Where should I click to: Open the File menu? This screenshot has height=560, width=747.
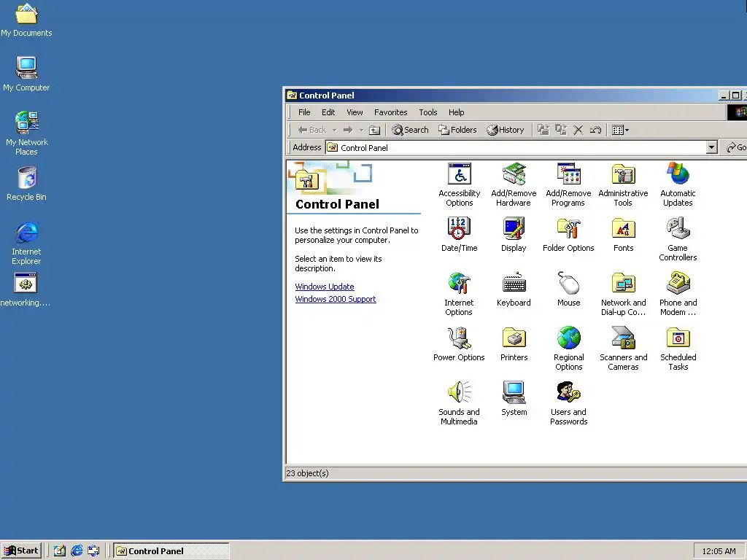pos(304,112)
